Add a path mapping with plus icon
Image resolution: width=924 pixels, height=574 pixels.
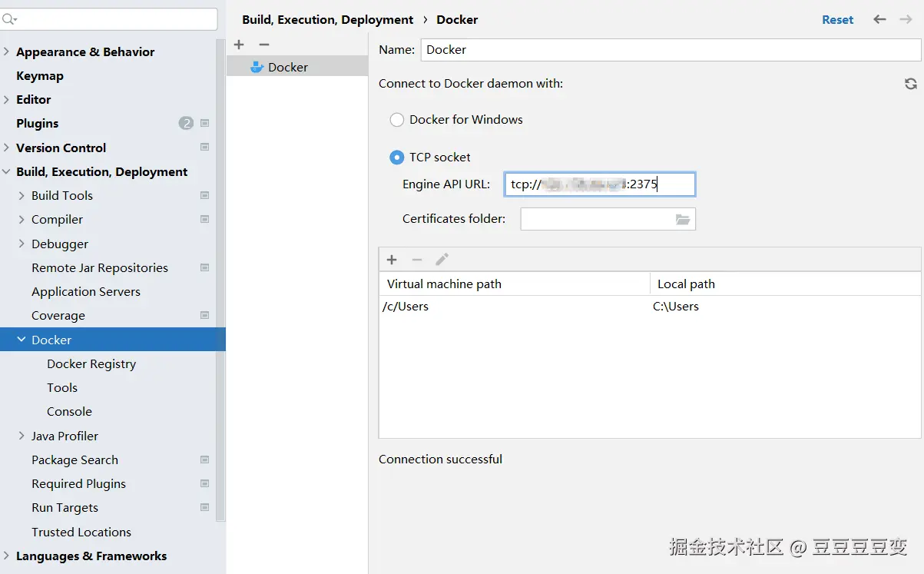coord(392,260)
